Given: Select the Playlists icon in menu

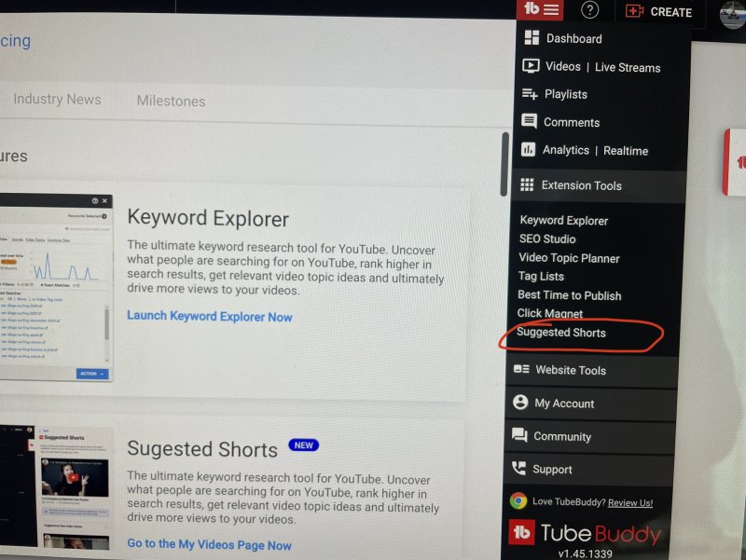Looking at the screenshot, I should (x=530, y=94).
